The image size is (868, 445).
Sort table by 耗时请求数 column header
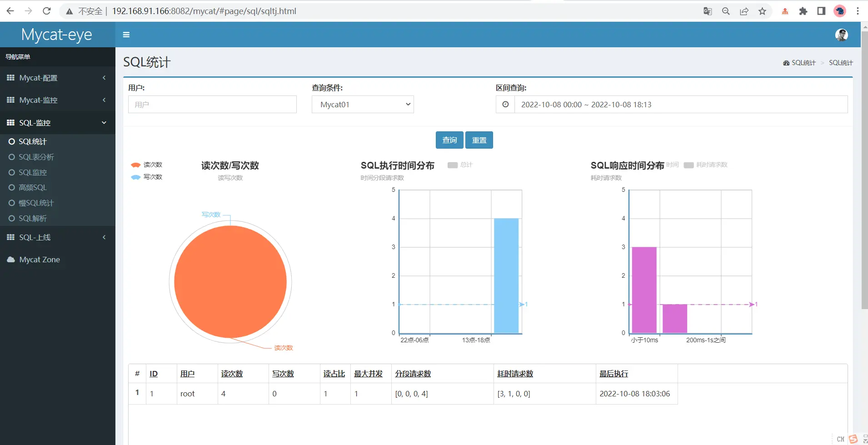click(515, 374)
